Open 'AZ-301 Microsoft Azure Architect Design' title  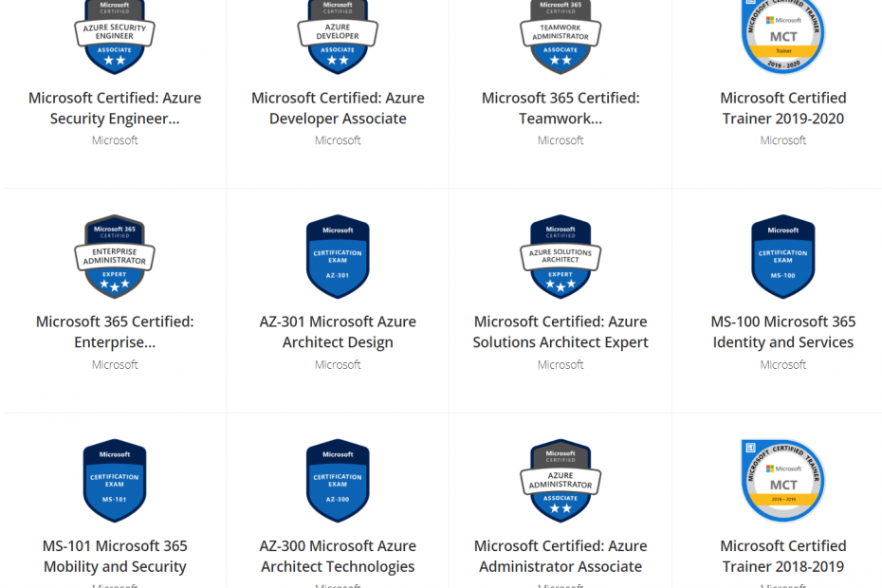click(338, 332)
